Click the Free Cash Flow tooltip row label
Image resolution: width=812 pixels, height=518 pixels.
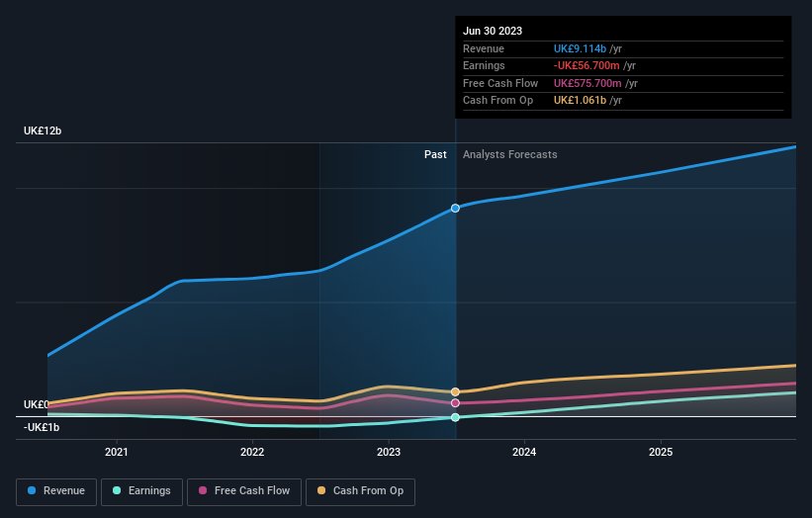coord(500,83)
